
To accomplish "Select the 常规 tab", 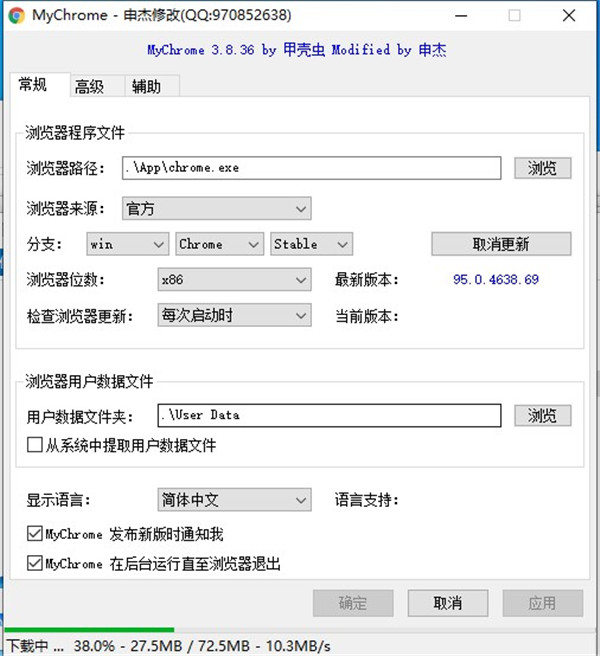I will coord(33,85).
